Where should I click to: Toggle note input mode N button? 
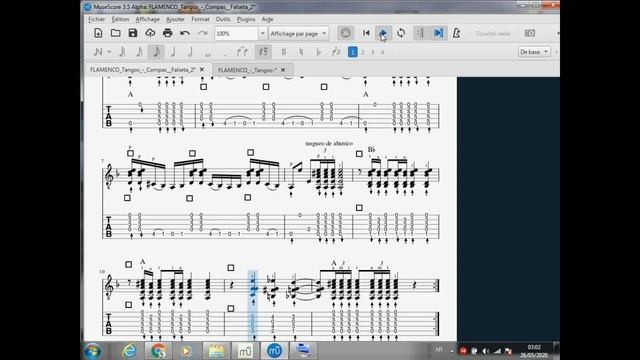pyautogui.click(x=98, y=52)
